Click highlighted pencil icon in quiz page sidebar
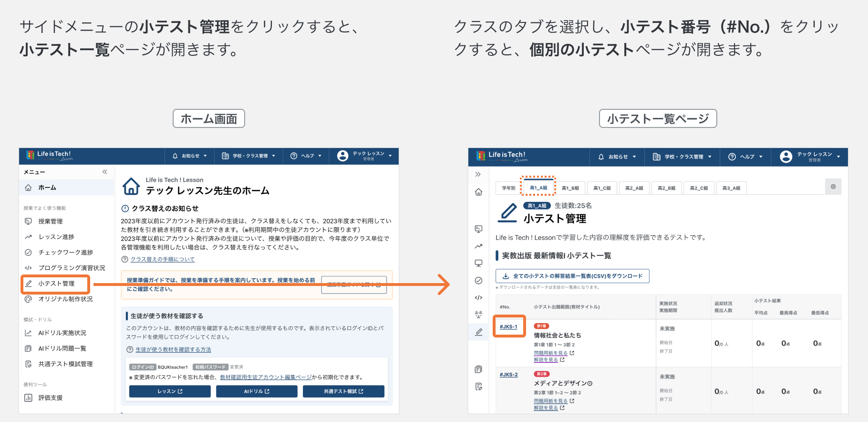868x422 pixels. 479,332
